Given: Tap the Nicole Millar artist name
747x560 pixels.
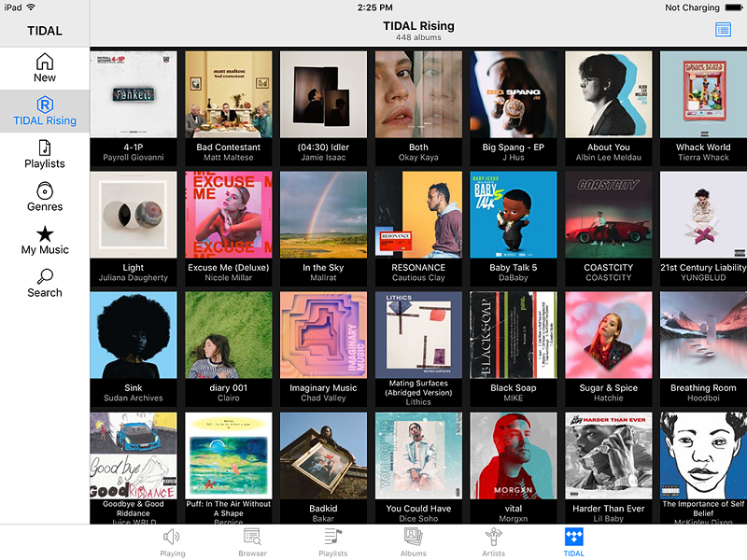Looking at the screenshot, I should pyautogui.click(x=229, y=278).
